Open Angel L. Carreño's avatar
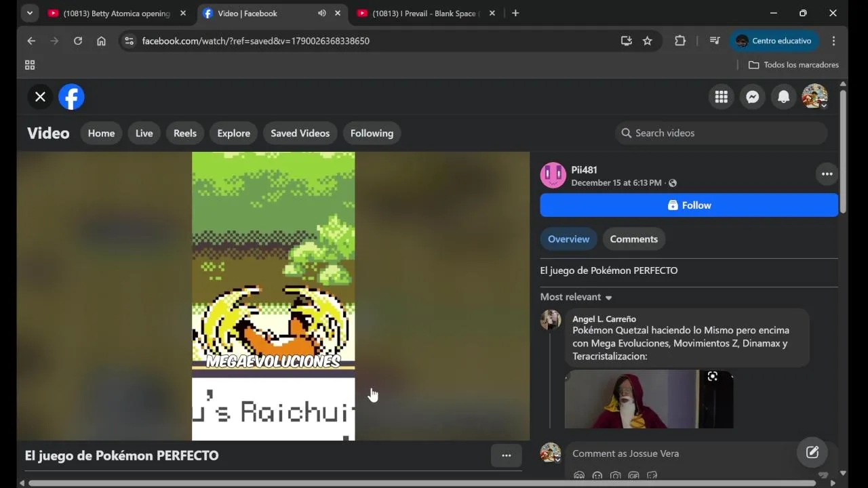Image resolution: width=868 pixels, height=488 pixels. (x=551, y=320)
